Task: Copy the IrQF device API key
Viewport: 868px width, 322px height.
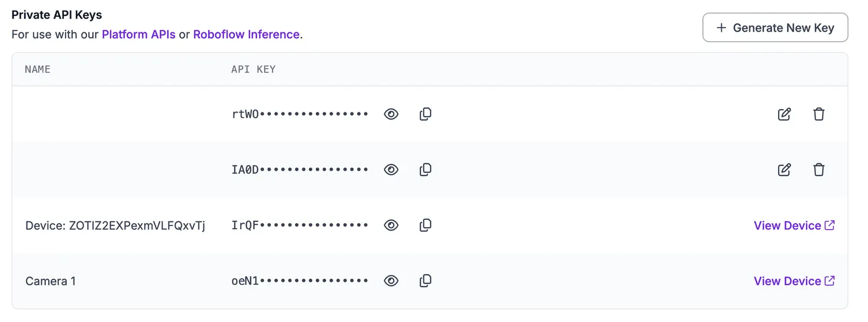Action: coord(426,225)
